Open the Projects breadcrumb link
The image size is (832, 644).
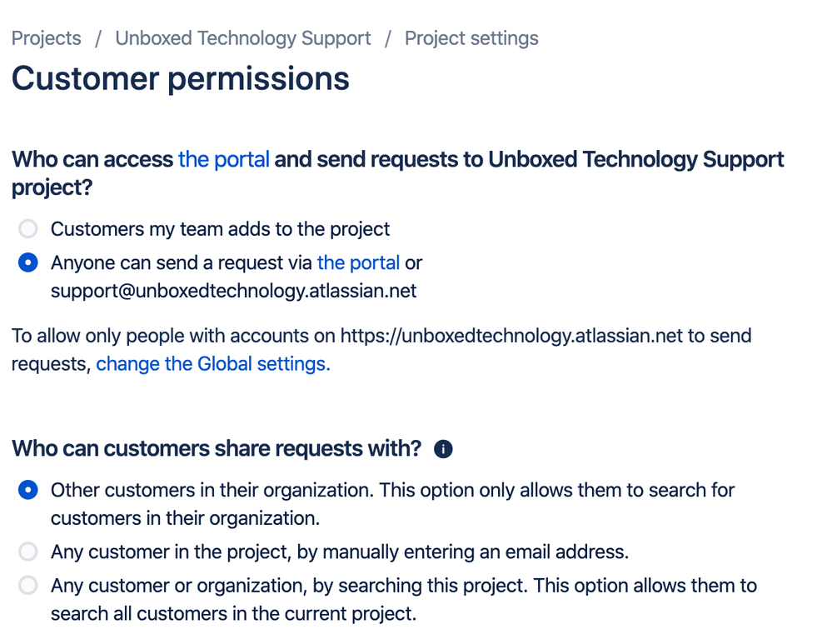(46, 38)
